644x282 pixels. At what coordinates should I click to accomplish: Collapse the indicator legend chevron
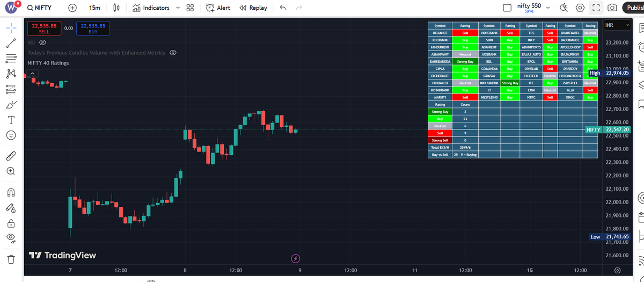(32, 73)
